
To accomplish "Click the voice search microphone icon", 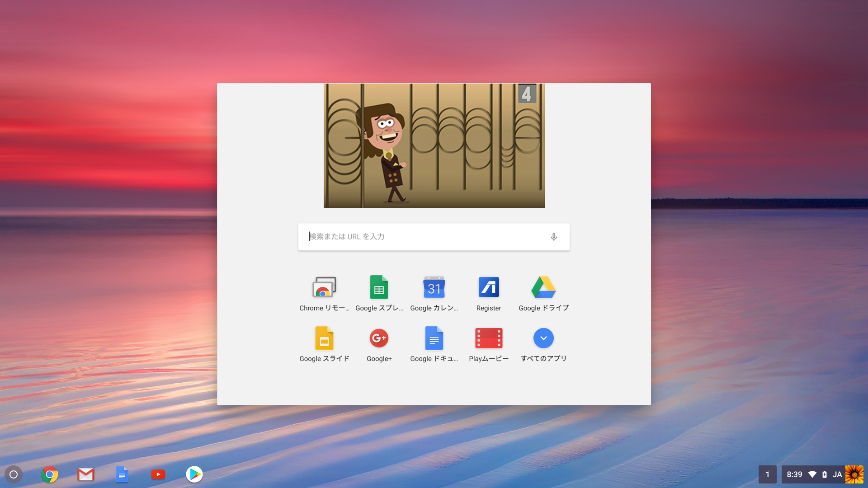I will coord(554,237).
